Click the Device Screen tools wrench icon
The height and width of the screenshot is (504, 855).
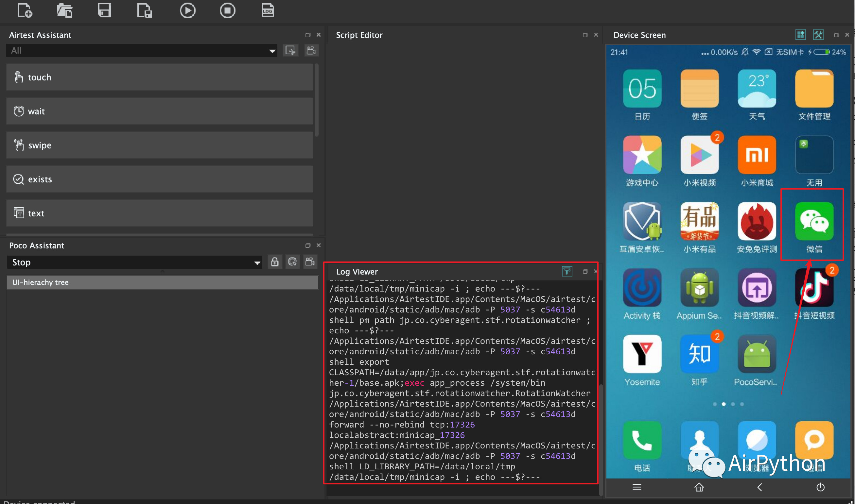click(x=818, y=35)
